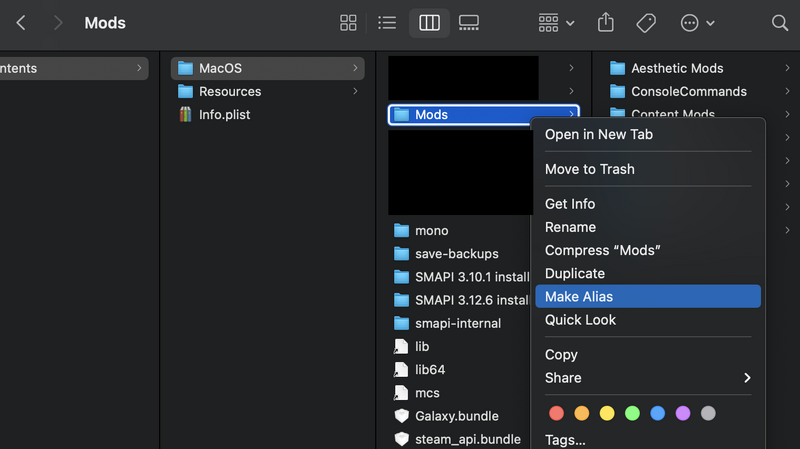Open the Group By options dropdown

pyautogui.click(x=556, y=23)
